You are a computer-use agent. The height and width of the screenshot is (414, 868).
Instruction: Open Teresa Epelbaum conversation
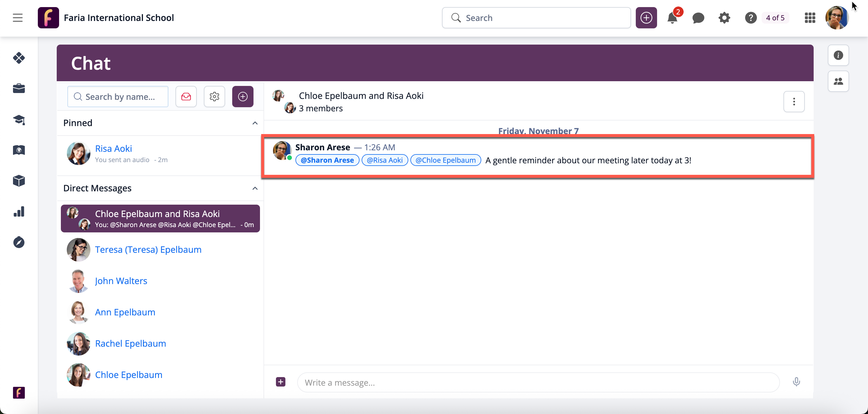point(148,250)
